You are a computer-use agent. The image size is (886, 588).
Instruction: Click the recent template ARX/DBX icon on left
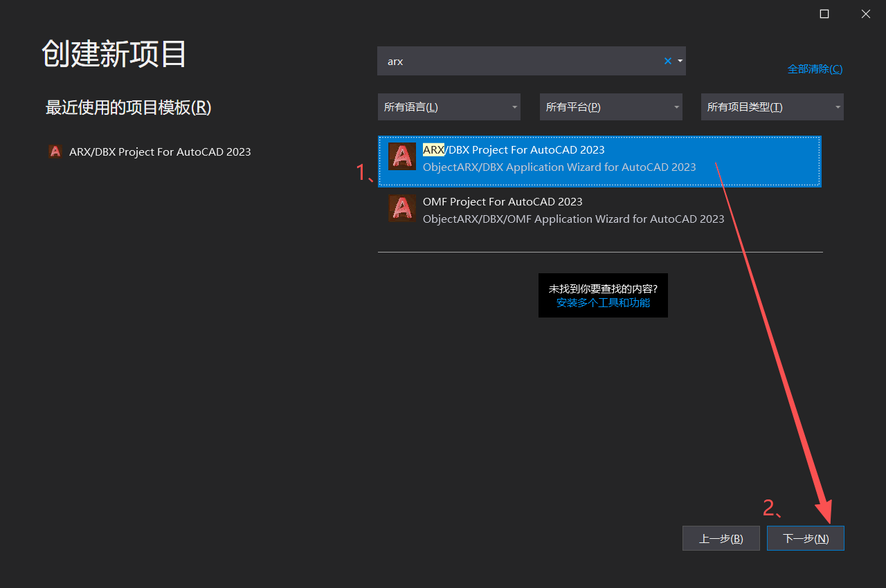[55, 151]
